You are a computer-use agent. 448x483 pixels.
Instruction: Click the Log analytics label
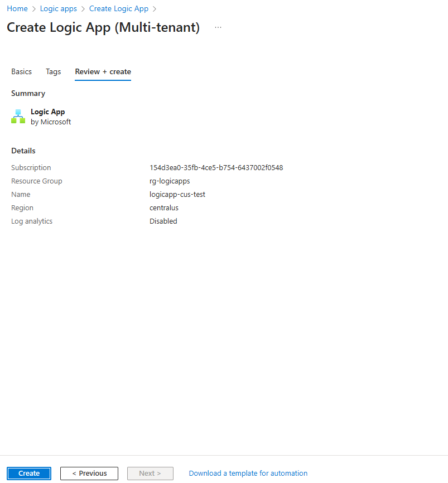(x=31, y=221)
